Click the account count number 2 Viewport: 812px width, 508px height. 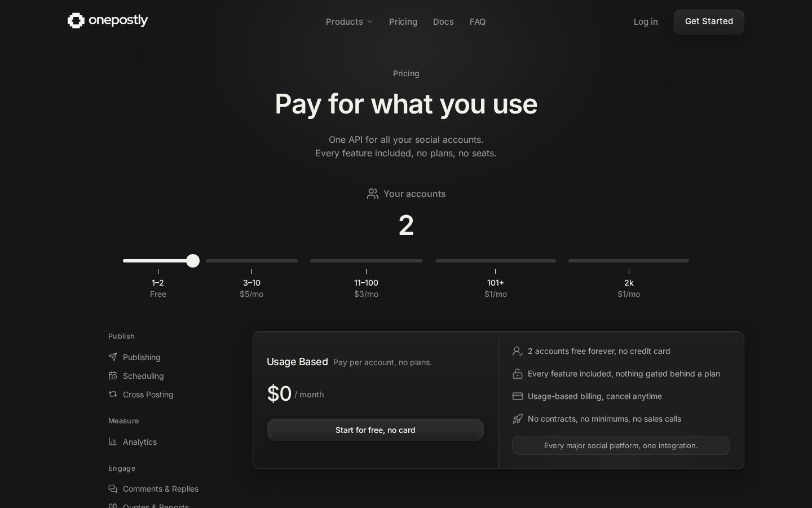click(x=406, y=225)
